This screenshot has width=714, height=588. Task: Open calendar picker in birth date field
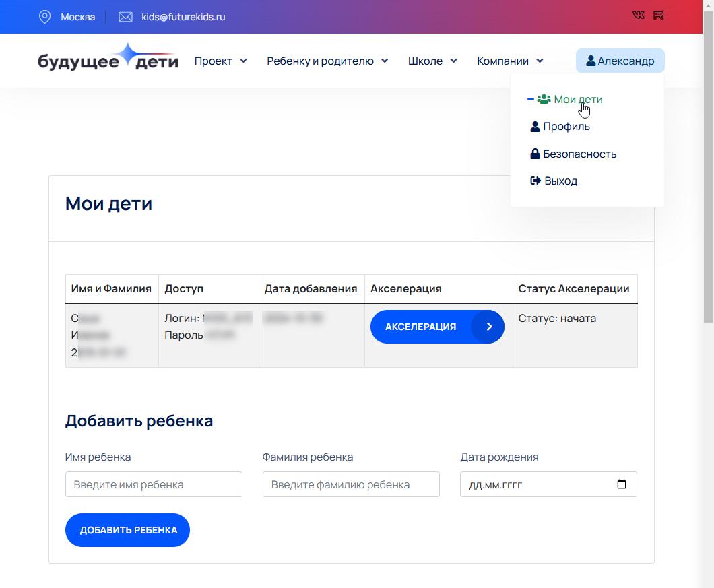click(x=622, y=484)
